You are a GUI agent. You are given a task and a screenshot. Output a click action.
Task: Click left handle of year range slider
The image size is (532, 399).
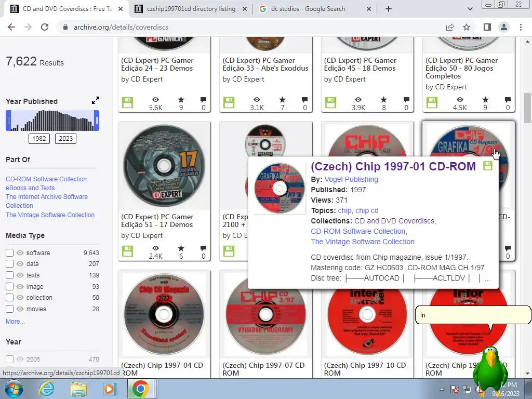(8, 121)
